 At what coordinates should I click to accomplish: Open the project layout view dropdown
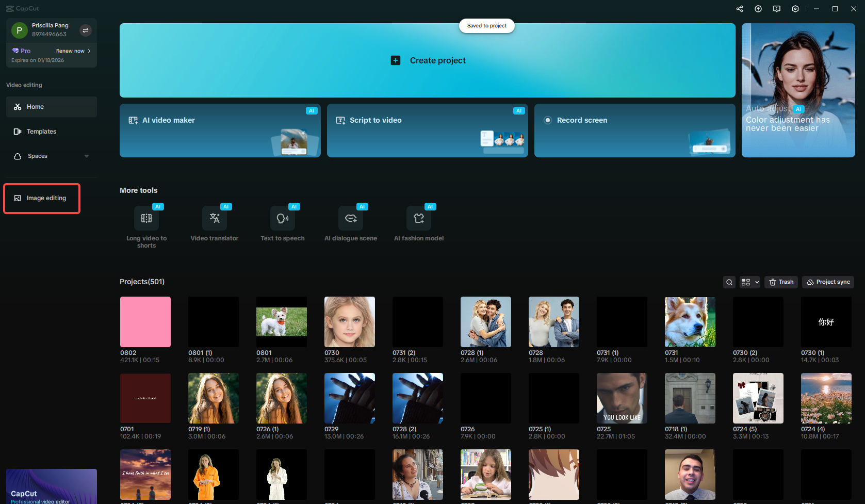[749, 282]
